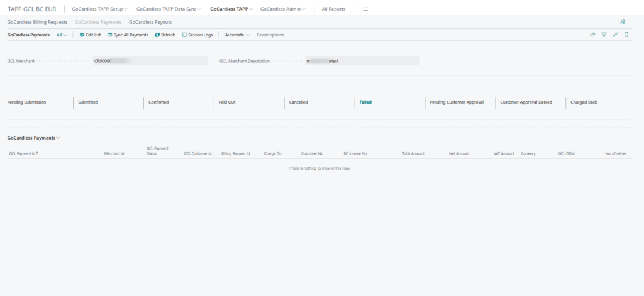Viewport: 644px width, 296px height.
Task: Click the GCL Merchant field
Action: [x=150, y=61]
